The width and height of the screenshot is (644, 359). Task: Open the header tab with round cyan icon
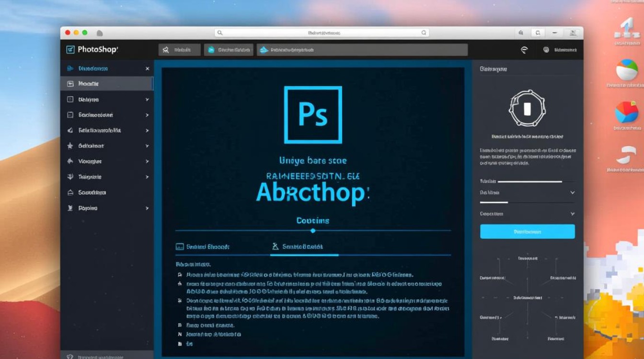pyautogui.click(x=229, y=50)
